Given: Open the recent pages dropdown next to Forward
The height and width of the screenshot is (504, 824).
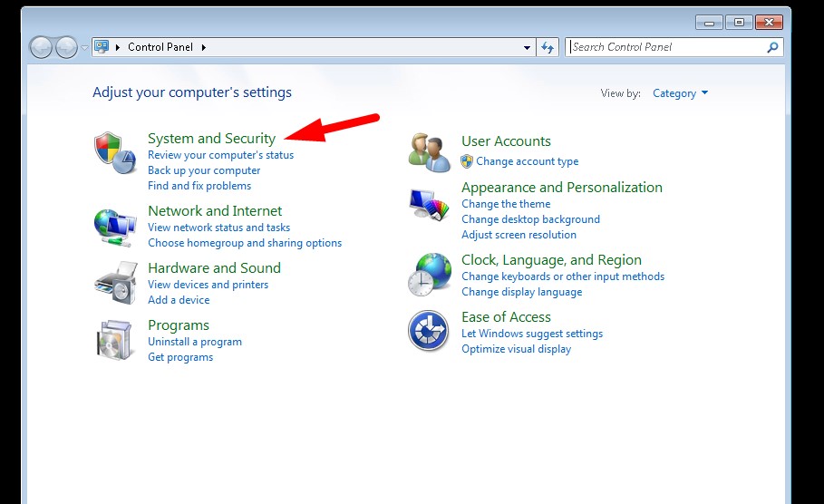Looking at the screenshot, I should [84, 47].
